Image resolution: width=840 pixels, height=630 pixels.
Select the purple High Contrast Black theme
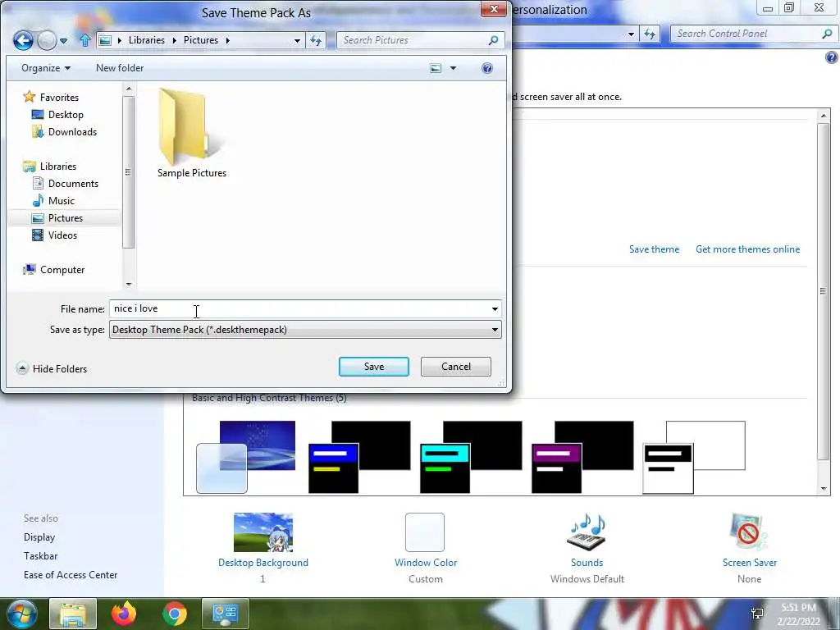click(x=582, y=457)
